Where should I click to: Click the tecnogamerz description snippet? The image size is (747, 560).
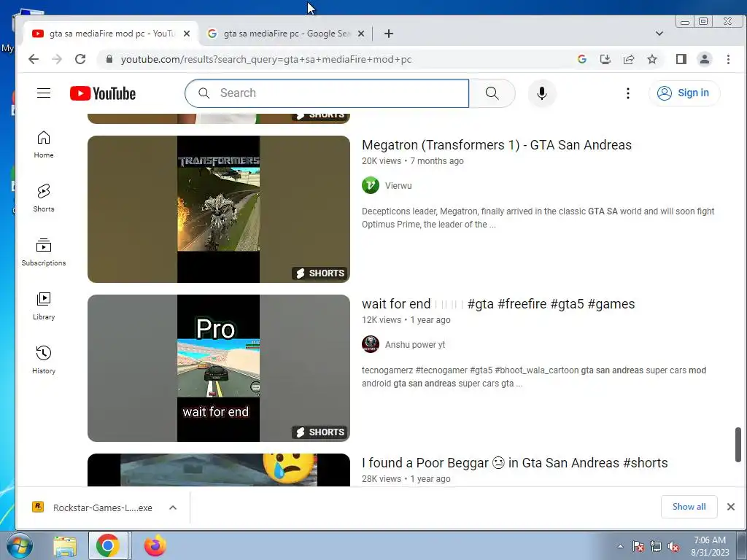coord(533,377)
